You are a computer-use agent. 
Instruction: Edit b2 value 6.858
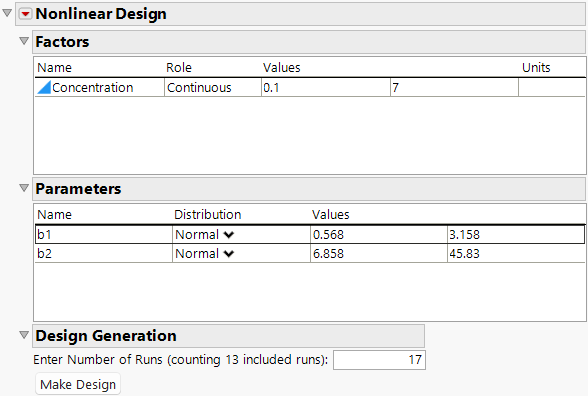(x=379, y=254)
